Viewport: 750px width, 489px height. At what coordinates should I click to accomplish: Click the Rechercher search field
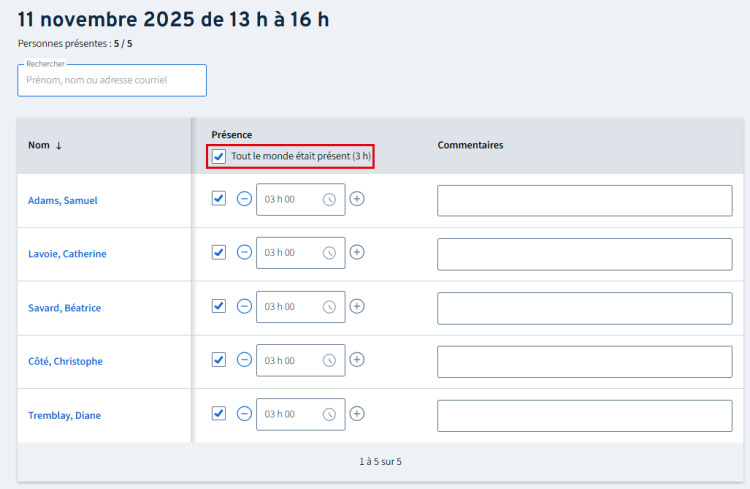click(x=112, y=80)
